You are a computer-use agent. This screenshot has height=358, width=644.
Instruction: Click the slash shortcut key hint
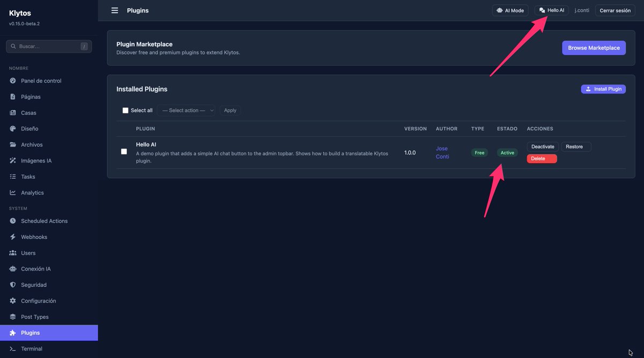84,47
